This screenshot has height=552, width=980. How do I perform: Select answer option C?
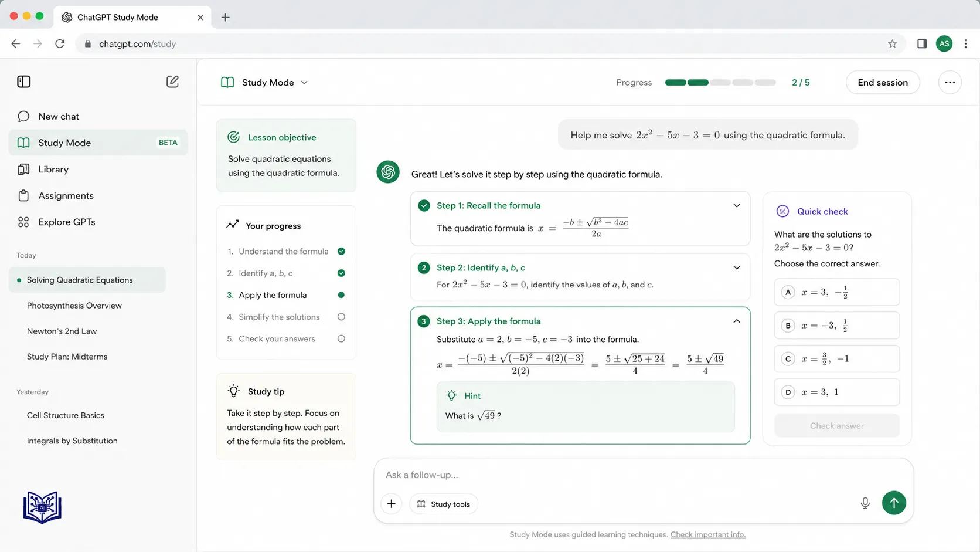pos(836,358)
